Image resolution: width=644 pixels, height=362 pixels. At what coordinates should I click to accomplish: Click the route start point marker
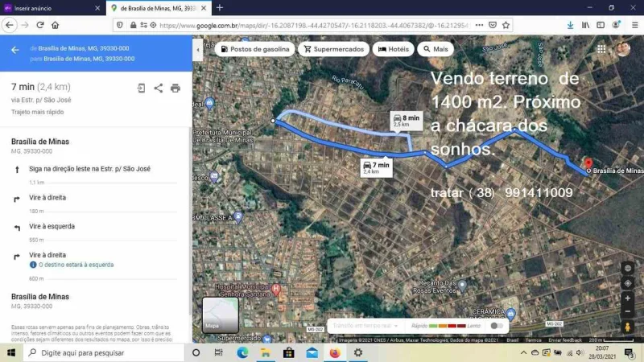(x=273, y=121)
